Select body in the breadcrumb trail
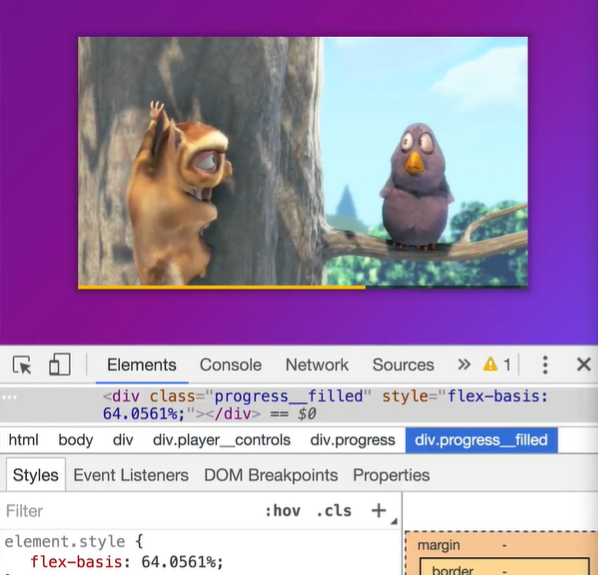This screenshot has height=575, width=598. coord(76,440)
